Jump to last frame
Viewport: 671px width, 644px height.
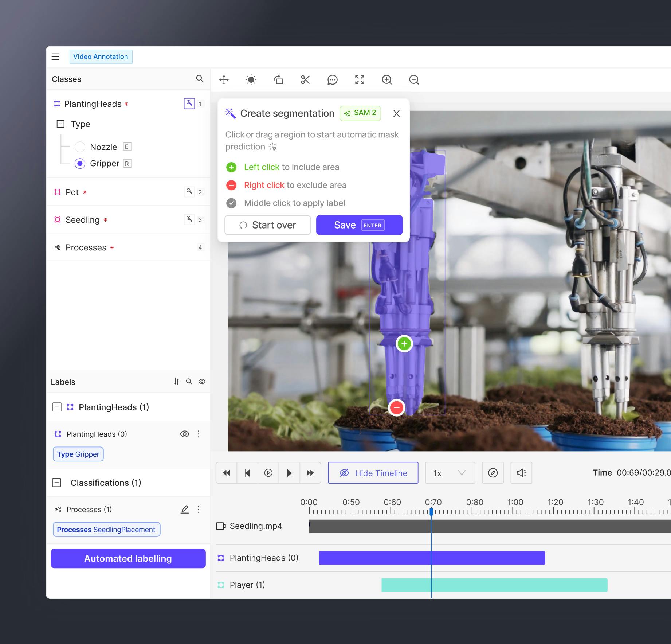click(310, 473)
